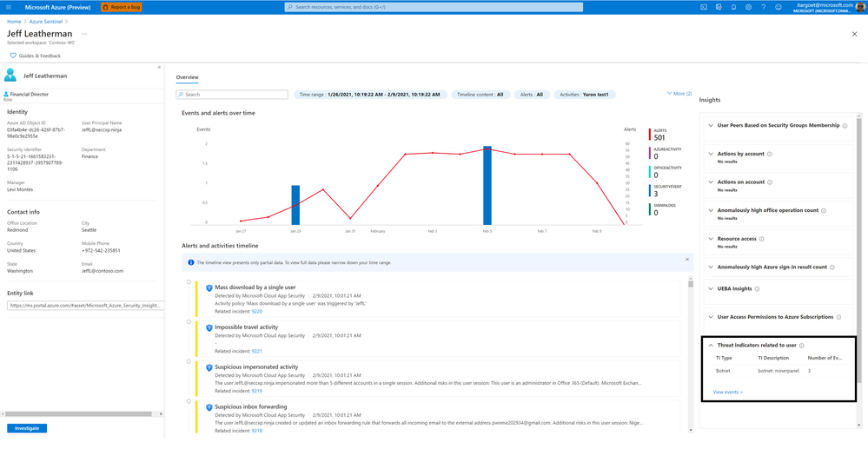
Task: Click the timeline Search field
Action: coord(232,95)
